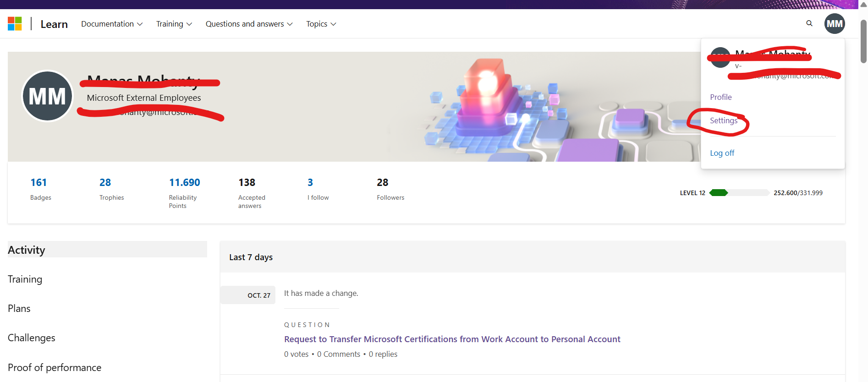Click the Microsoft External Employees text
This screenshot has height=382, width=868.
[x=144, y=98]
